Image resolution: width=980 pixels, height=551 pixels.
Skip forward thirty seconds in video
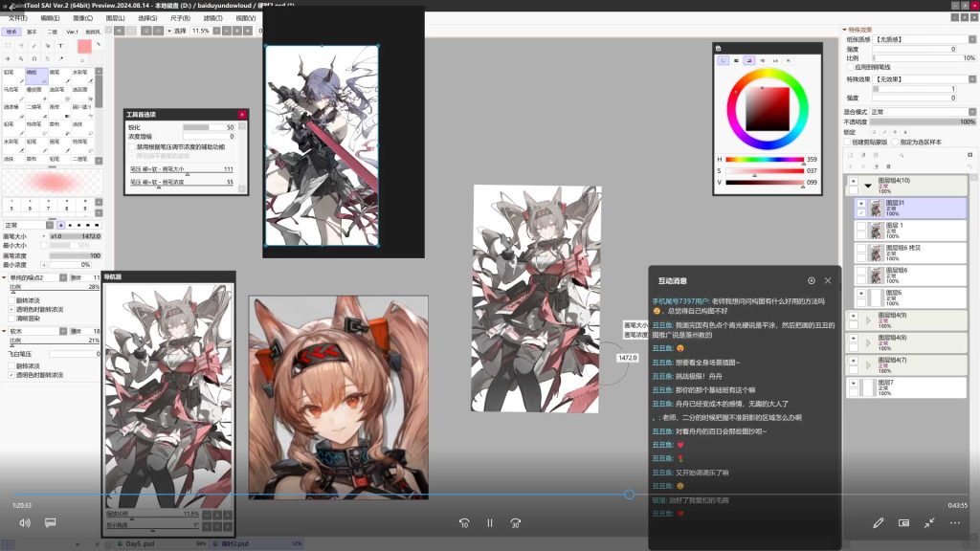click(x=516, y=523)
